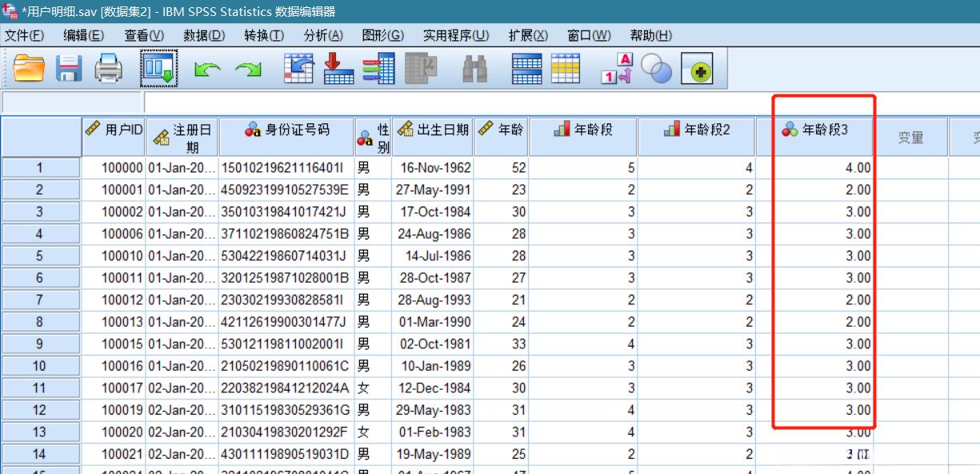The height and width of the screenshot is (474, 980).
Task: Select the 年龄段2 column header
Action: coord(697,137)
